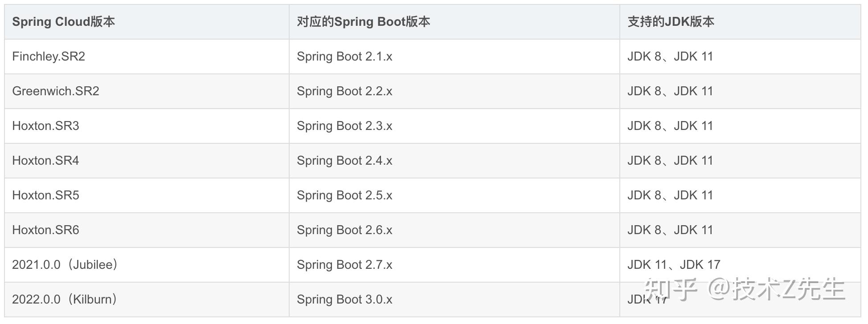
Task: Click the JDK cell in Finchley.SR2 row
Action: [x=670, y=57]
